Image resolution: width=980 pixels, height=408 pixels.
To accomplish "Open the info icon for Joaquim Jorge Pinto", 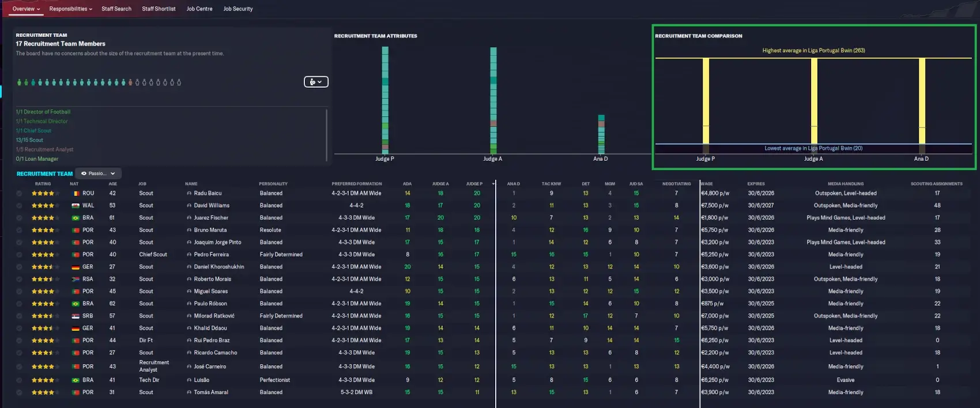I will click(189, 243).
